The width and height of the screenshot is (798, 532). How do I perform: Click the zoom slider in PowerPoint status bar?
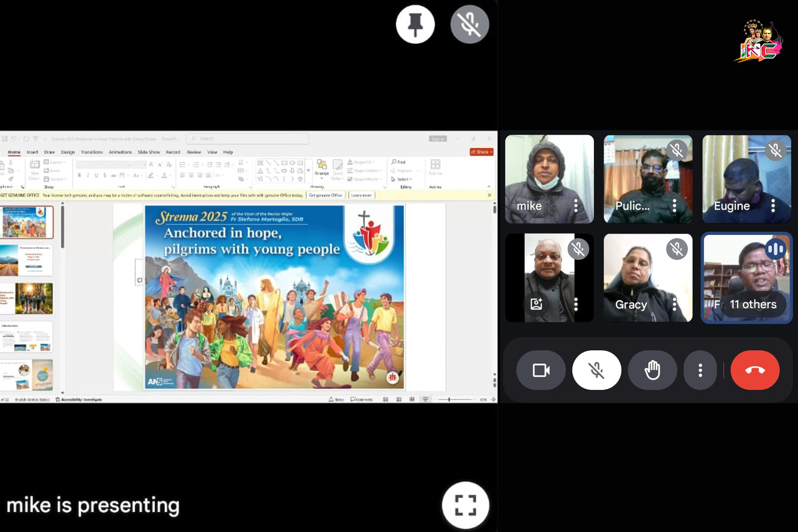point(455,399)
